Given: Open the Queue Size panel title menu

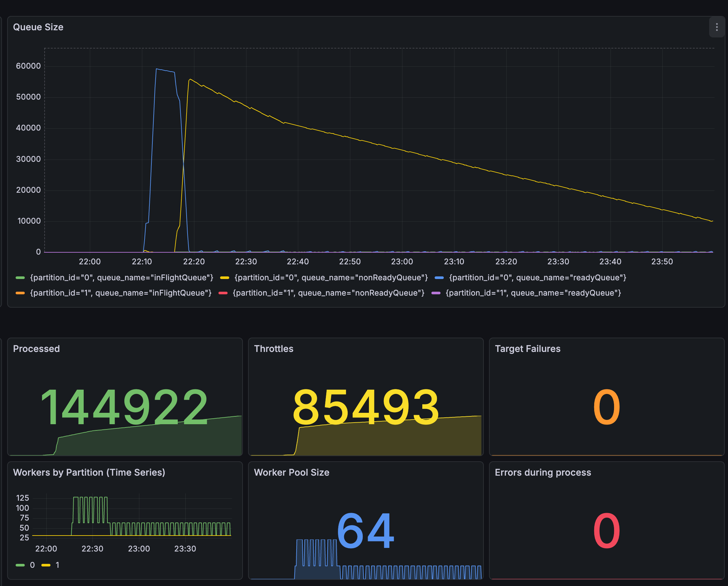Looking at the screenshot, I should 38,27.
